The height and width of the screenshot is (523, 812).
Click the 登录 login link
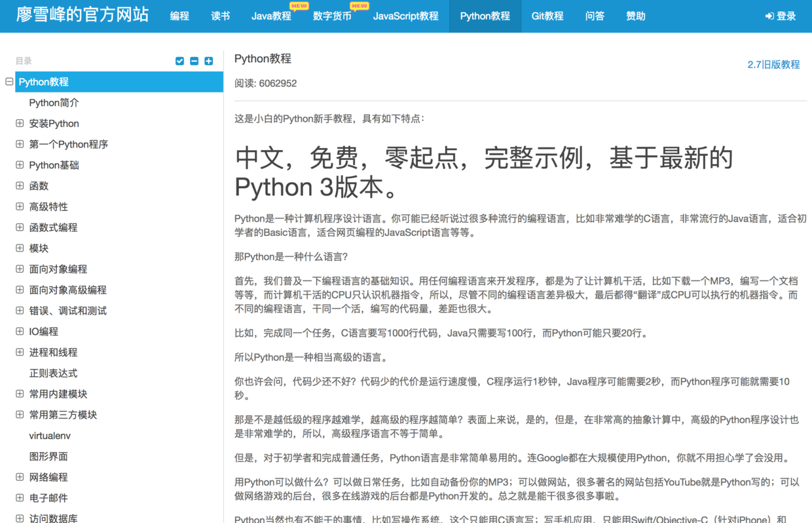pyautogui.click(x=781, y=16)
